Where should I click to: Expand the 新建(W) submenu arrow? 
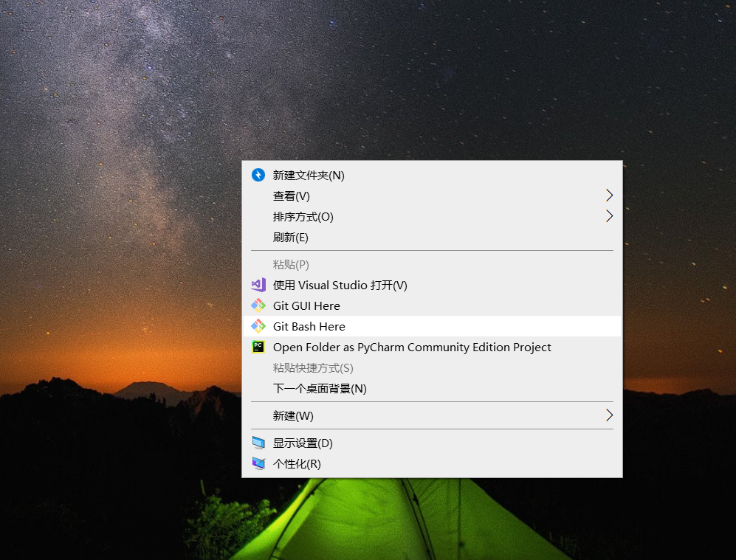[609, 415]
